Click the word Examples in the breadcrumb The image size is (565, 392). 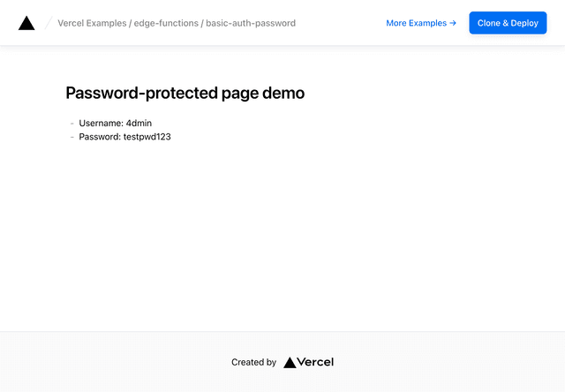click(x=106, y=23)
